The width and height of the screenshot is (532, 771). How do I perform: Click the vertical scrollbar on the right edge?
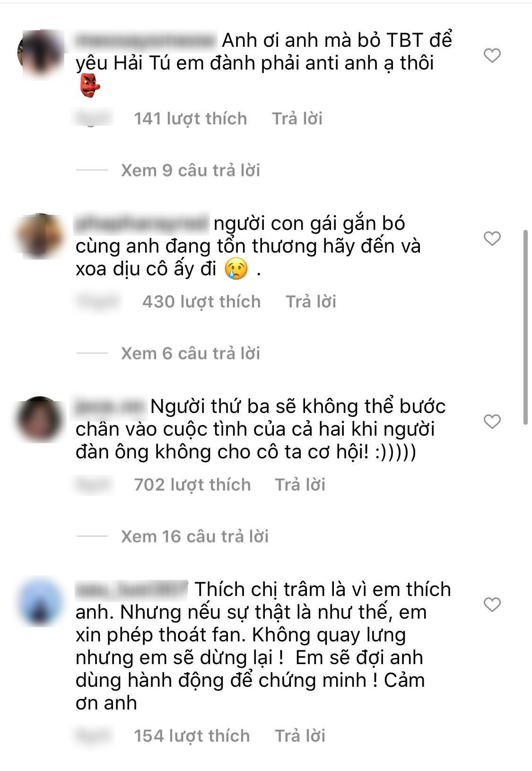coord(526,328)
